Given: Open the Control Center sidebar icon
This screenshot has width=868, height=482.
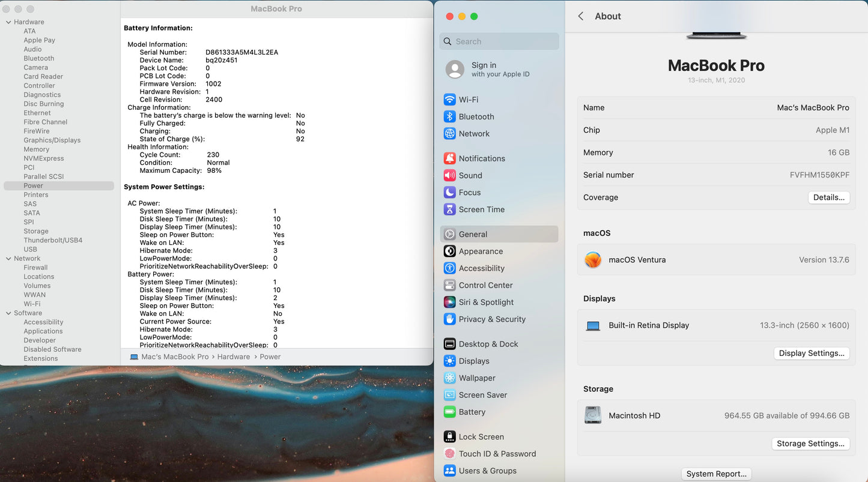Looking at the screenshot, I should coord(449,286).
